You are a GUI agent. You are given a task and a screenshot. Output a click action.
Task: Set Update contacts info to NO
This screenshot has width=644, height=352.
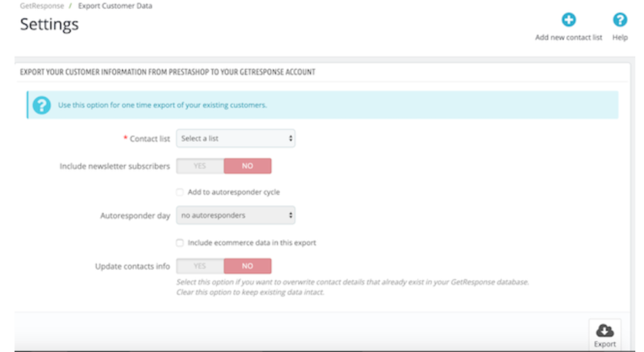click(x=247, y=266)
